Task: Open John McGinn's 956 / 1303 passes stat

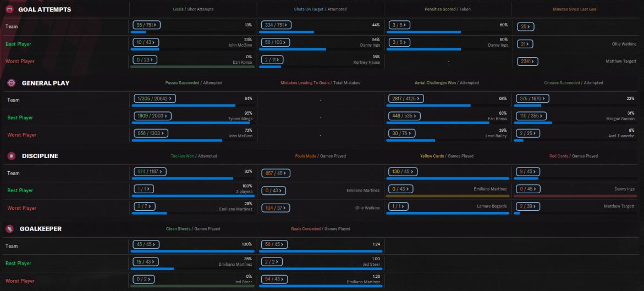Action: (x=151, y=133)
